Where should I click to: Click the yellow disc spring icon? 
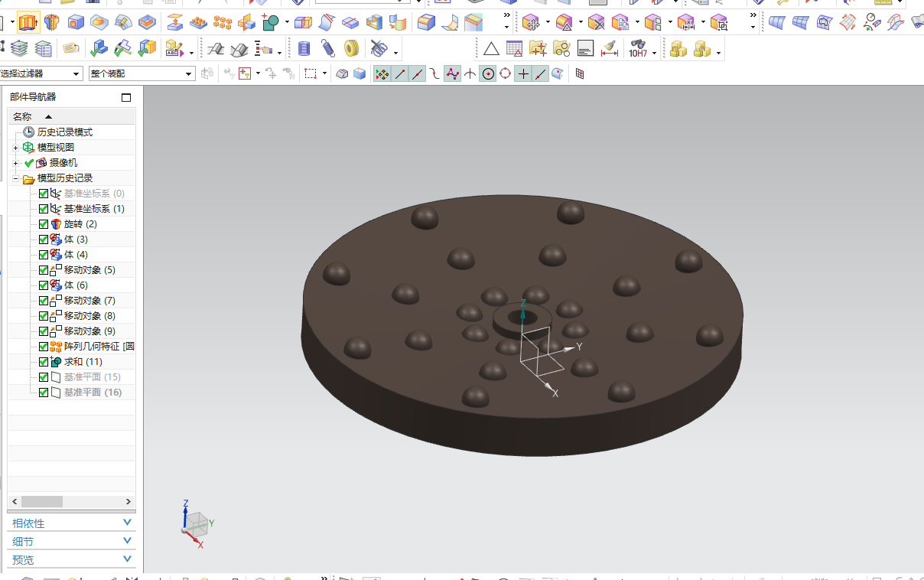click(x=352, y=49)
